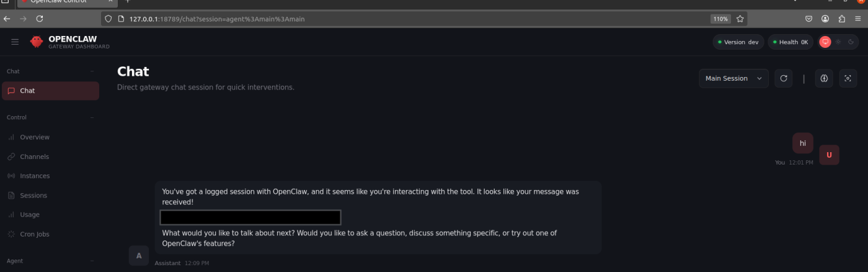The image size is (868, 272).
Task: Open Overview in the sidebar
Action: [x=34, y=137]
